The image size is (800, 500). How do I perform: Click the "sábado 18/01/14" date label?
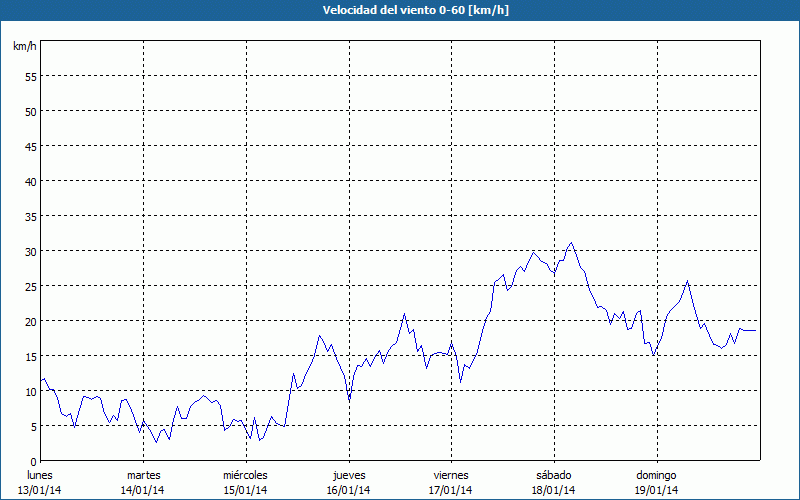click(x=554, y=482)
